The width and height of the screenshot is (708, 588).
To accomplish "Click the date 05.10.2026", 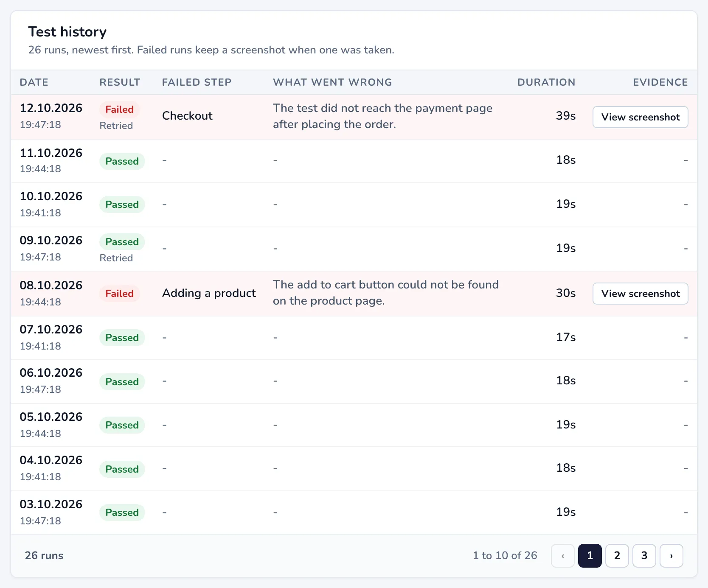I will (51, 417).
